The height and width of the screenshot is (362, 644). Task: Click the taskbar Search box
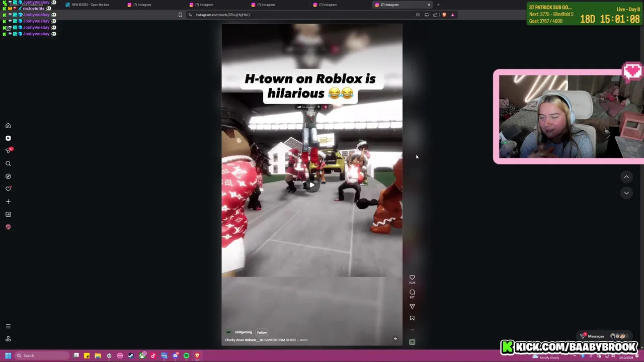tap(43, 355)
